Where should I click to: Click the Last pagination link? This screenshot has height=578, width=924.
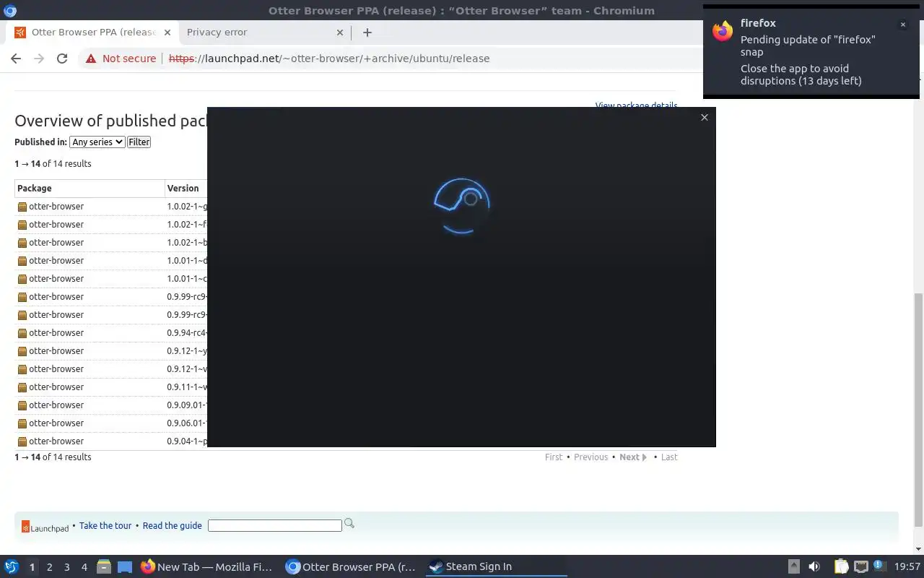(x=669, y=457)
